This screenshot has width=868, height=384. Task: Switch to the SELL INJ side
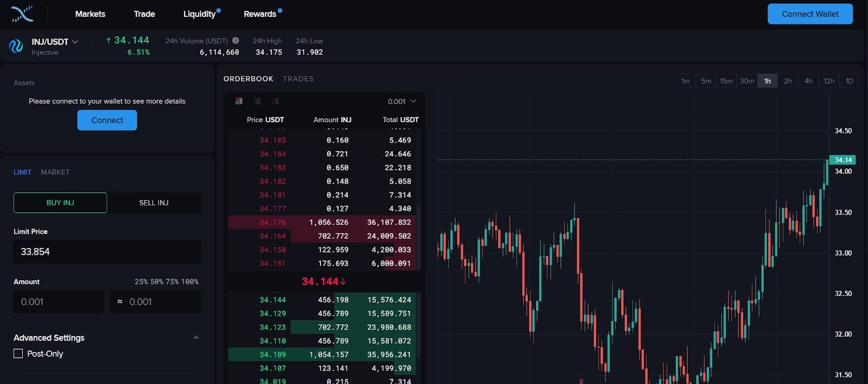coord(154,203)
